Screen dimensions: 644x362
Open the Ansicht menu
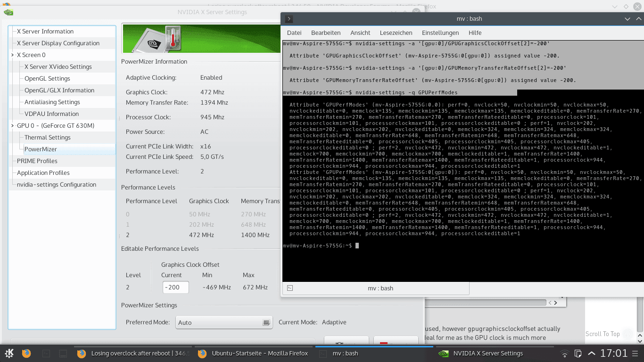point(360,33)
